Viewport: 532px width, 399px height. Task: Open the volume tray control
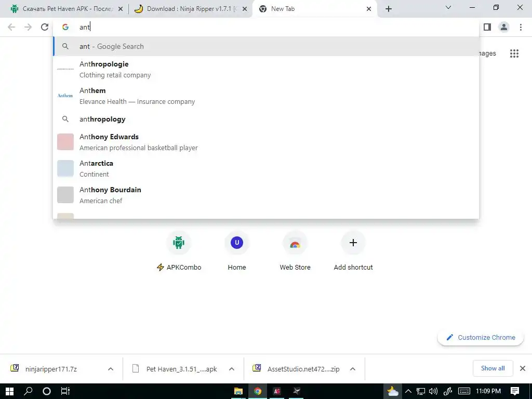433,391
